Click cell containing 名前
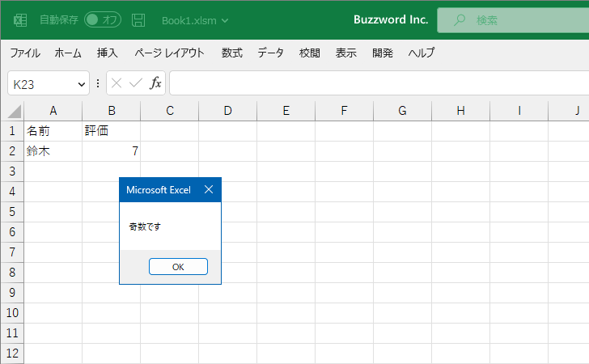 pyautogui.click(x=53, y=131)
